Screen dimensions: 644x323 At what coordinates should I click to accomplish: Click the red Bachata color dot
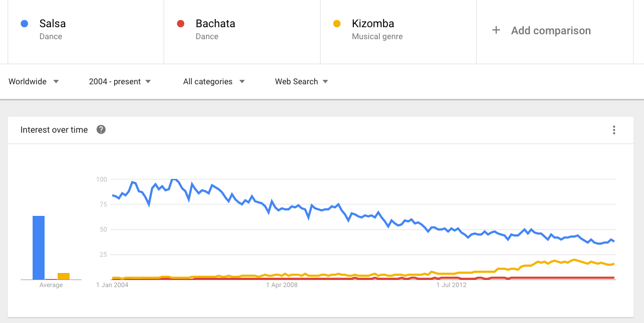point(181,23)
